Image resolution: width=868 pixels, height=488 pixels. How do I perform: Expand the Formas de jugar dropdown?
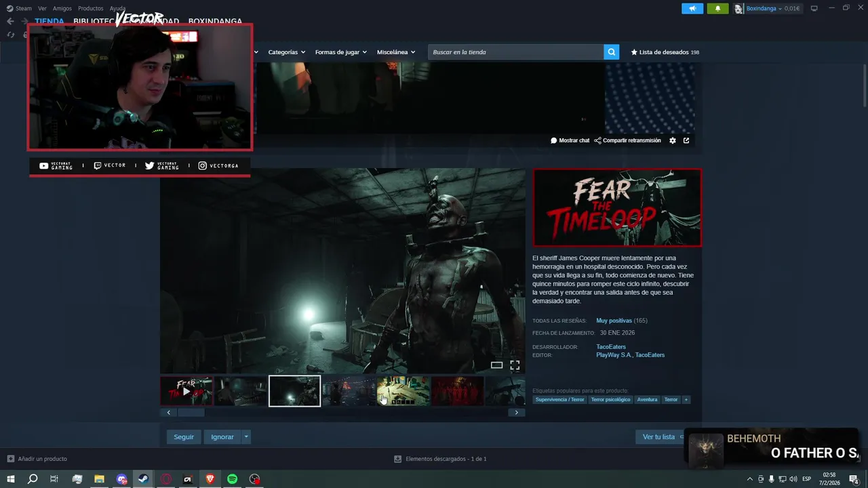[340, 52]
